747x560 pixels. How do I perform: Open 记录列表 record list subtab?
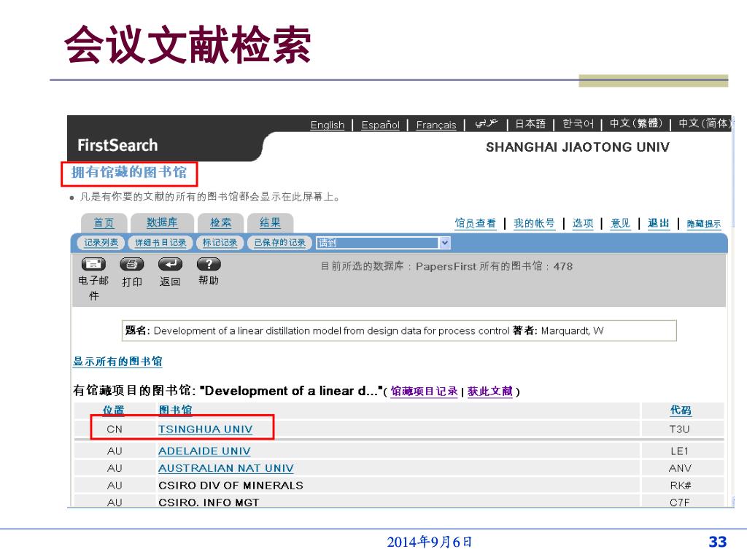(101, 243)
